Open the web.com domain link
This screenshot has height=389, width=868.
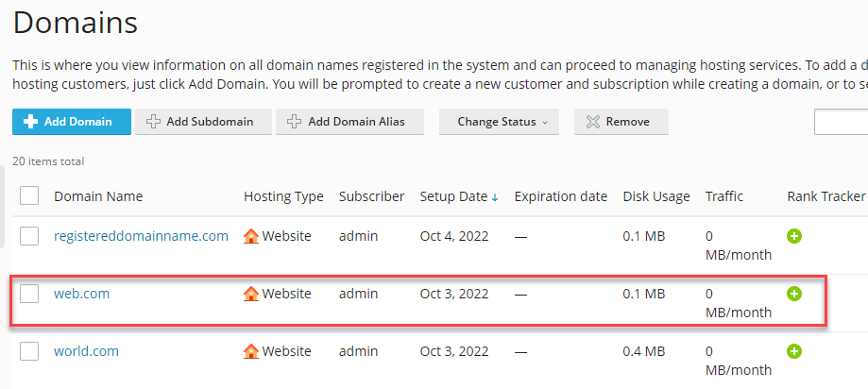(81, 294)
